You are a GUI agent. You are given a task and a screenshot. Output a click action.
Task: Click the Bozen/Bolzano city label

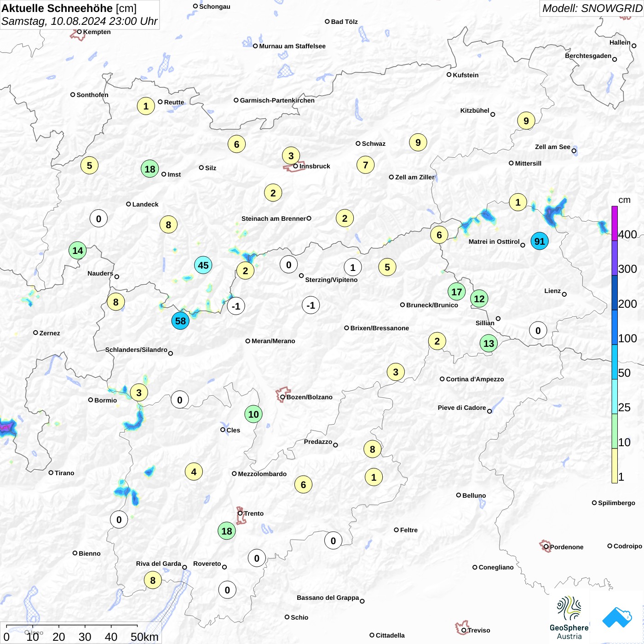coord(309,397)
